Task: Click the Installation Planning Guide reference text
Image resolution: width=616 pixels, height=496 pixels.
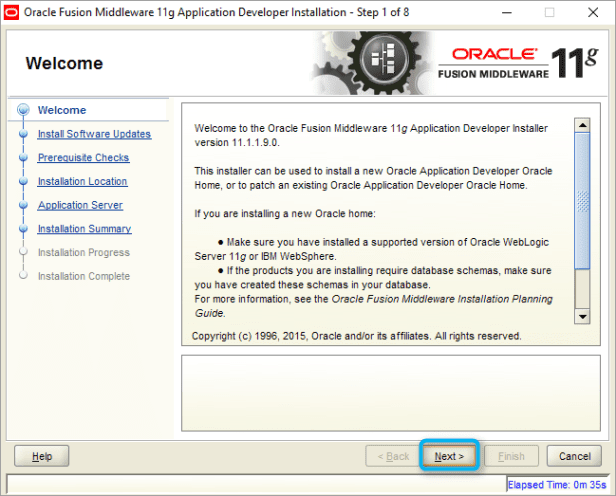Action: tap(374, 306)
